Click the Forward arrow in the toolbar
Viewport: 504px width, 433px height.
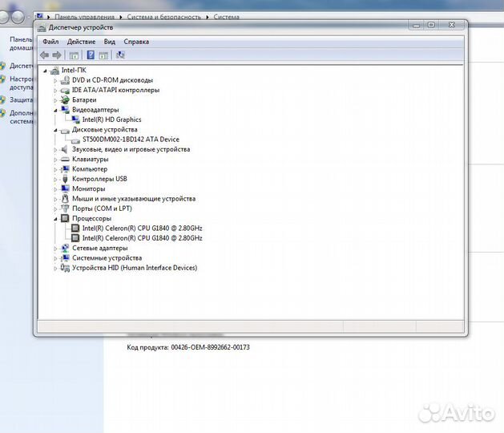[57, 55]
